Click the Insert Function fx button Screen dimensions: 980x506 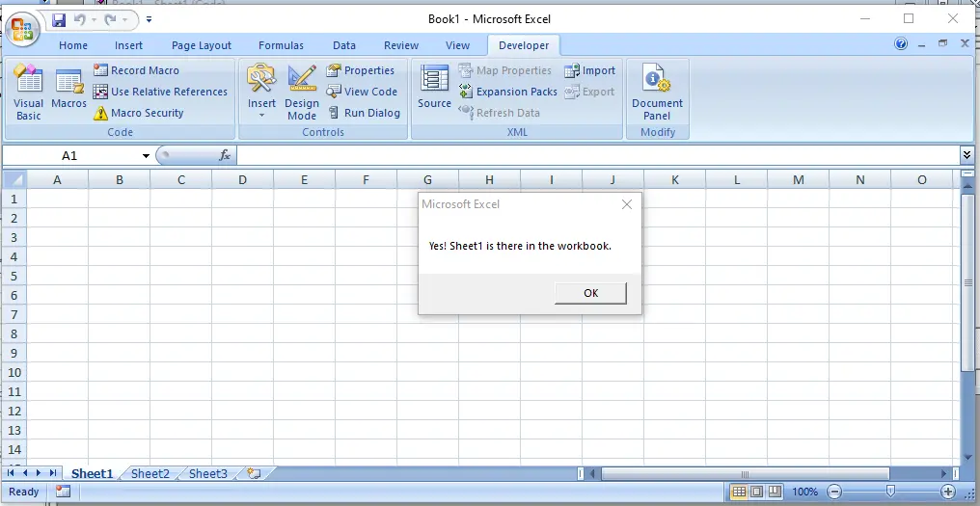(x=225, y=155)
